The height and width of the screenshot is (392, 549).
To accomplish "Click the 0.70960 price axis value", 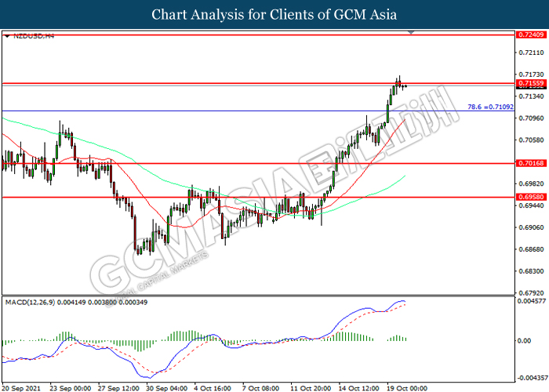I will click(x=531, y=118).
